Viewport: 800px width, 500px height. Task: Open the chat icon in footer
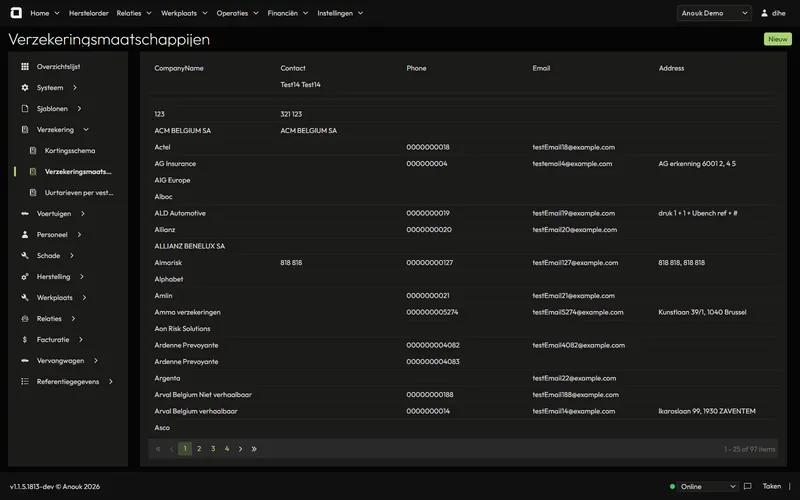(747, 486)
